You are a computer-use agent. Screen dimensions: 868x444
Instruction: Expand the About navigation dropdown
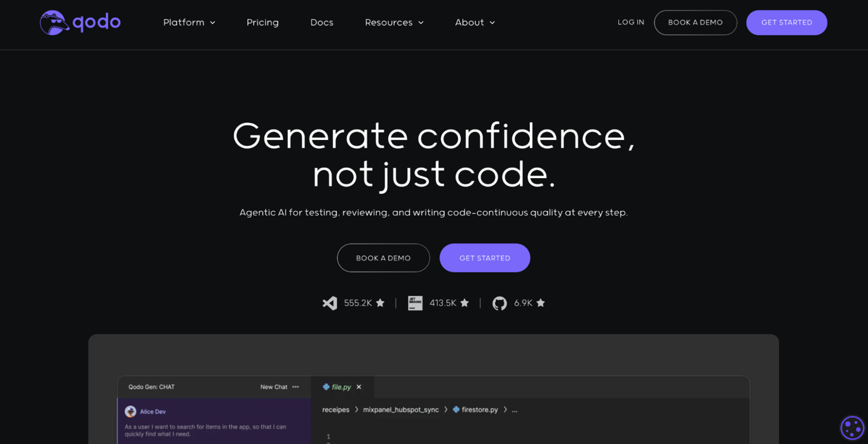[x=475, y=22]
